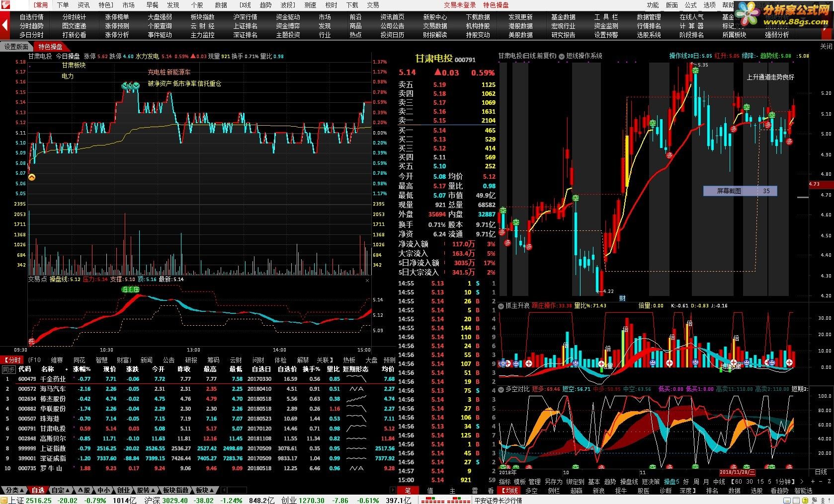
Task: Select the 值 tab below tick list
Action: (x=430, y=491)
